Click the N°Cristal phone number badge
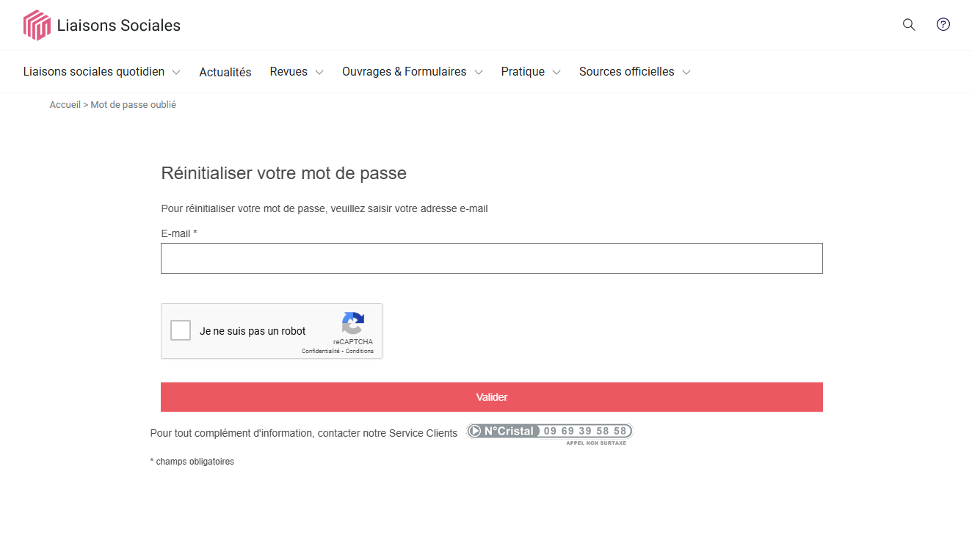 pyautogui.click(x=548, y=431)
